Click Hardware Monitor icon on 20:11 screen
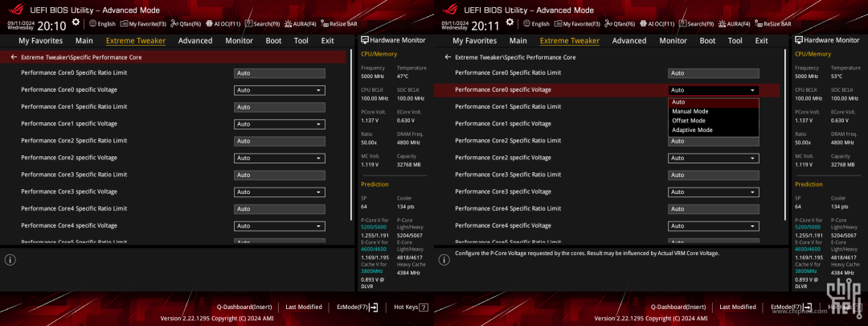Screen dimensions: 868x326 (799, 40)
